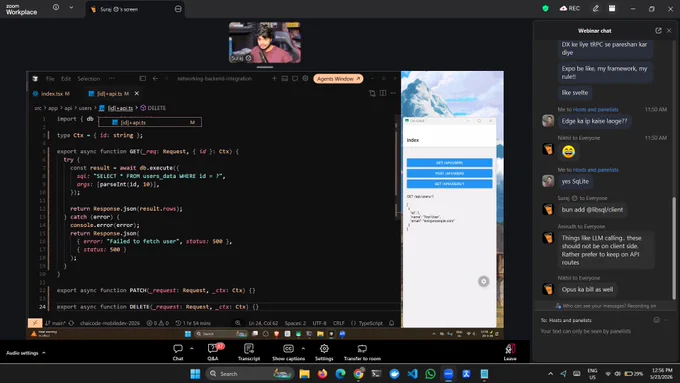This screenshot has width=680, height=383.
Task: Expand caption options caret beside Show captions
Action: (303, 348)
